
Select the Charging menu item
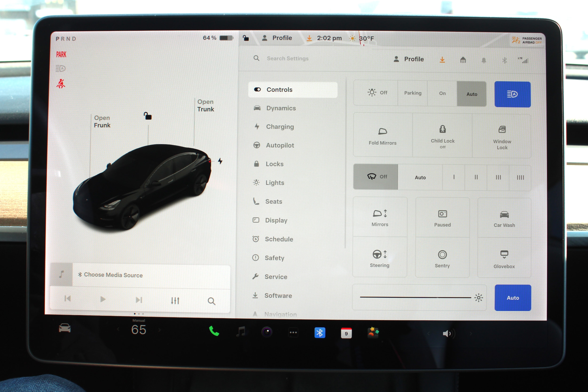coord(279,127)
